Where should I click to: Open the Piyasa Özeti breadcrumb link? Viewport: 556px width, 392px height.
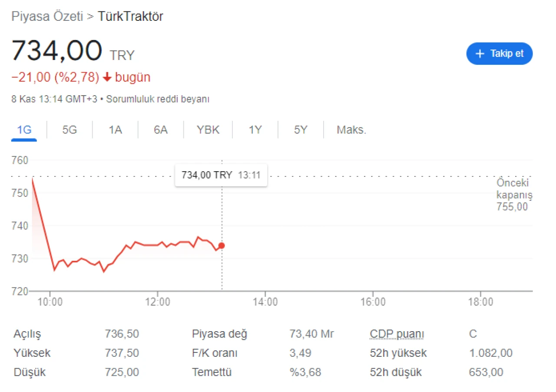pos(47,17)
